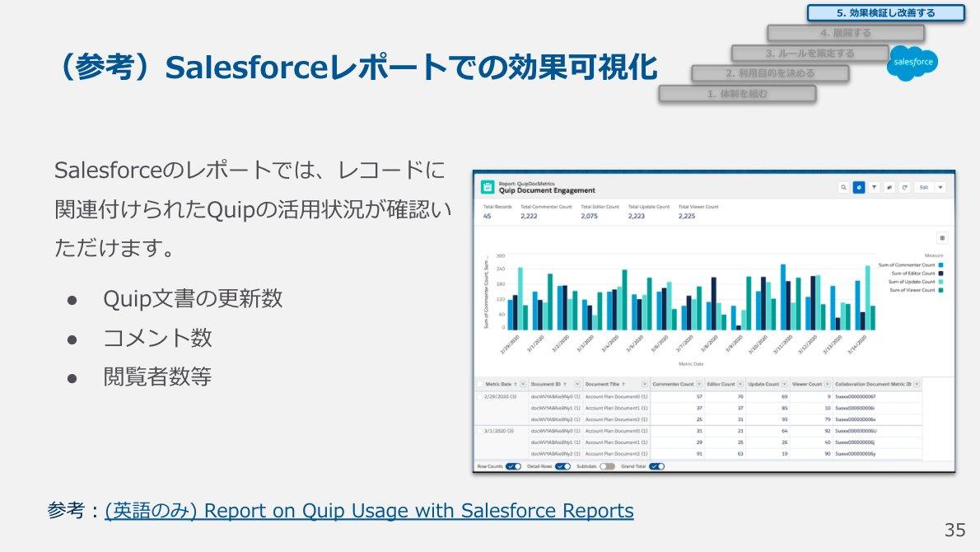Click Total Editor Count value 2,075
The height and width of the screenshot is (552, 980).
590,216
